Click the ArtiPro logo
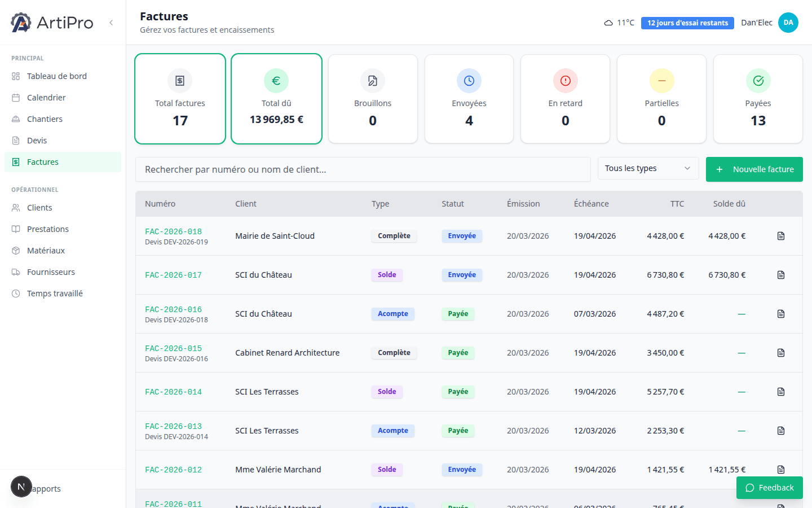 52,23
